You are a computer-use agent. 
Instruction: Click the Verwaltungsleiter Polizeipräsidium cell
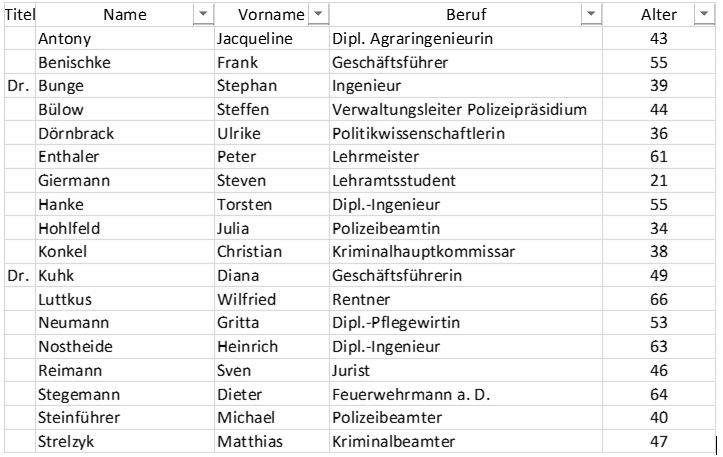click(x=466, y=110)
